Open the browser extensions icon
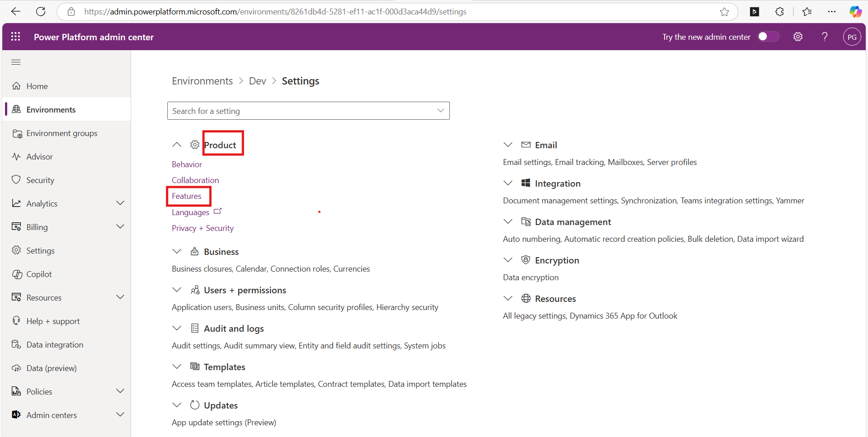 click(x=779, y=12)
